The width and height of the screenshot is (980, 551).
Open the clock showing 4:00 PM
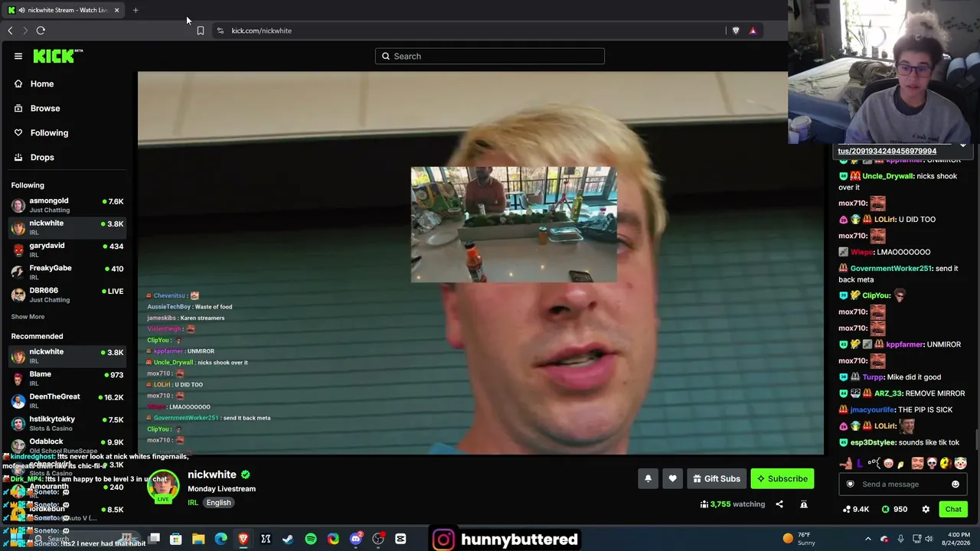coord(959,534)
